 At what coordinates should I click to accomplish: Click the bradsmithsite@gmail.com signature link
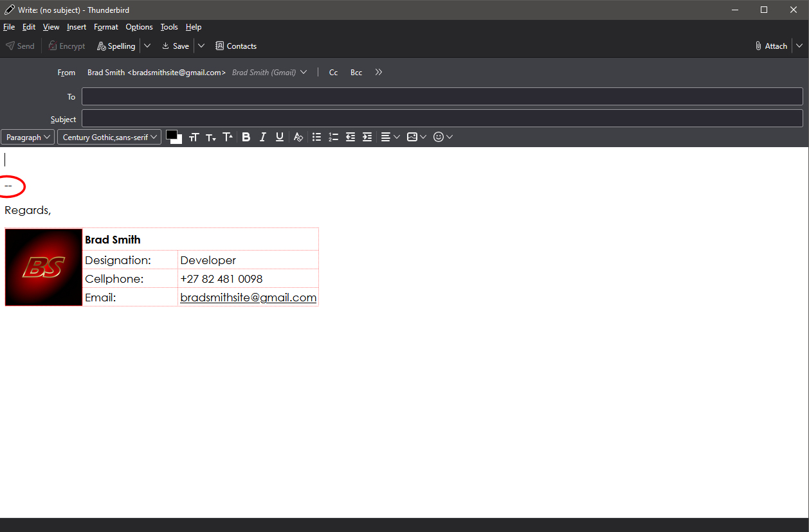(248, 297)
